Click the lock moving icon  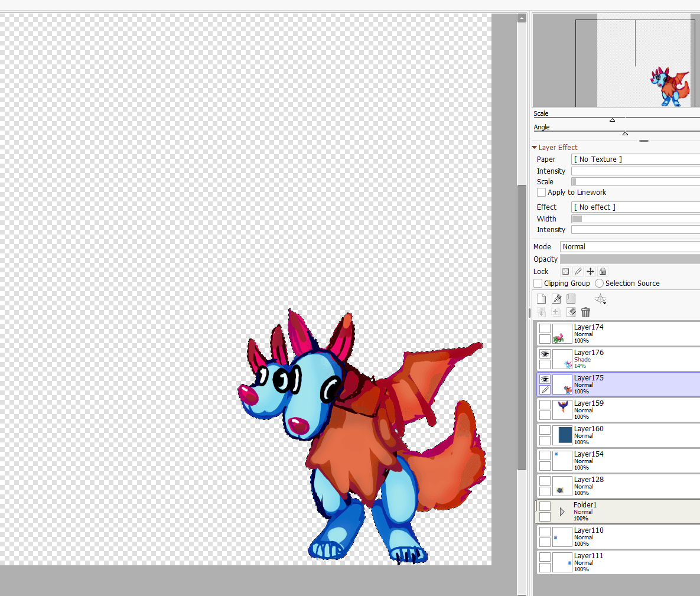pyautogui.click(x=590, y=272)
